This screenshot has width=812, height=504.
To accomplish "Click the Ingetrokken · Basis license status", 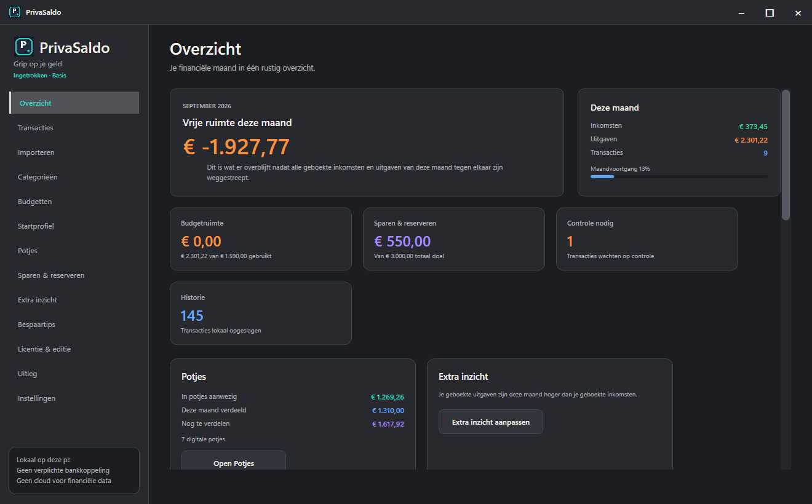I will (x=40, y=76).
